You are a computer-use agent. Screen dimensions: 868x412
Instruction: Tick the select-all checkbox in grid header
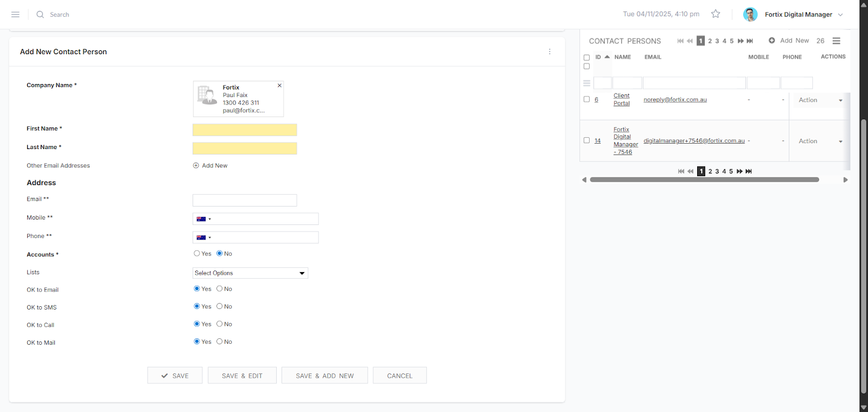coord(586,57)
